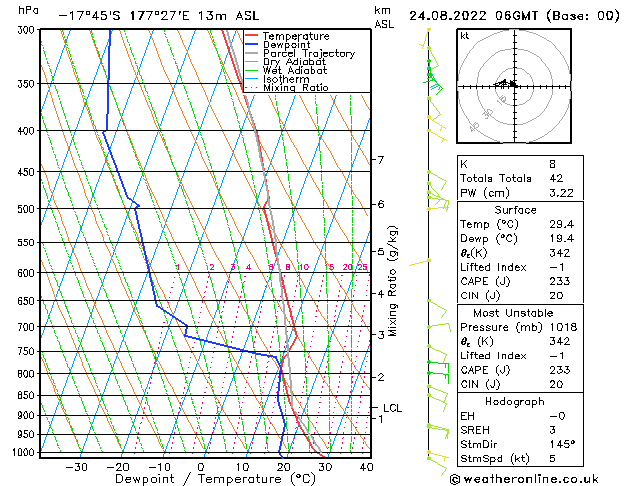Click the 'Totals Totals' row
The image size is (629, 486).
point(520,178)
